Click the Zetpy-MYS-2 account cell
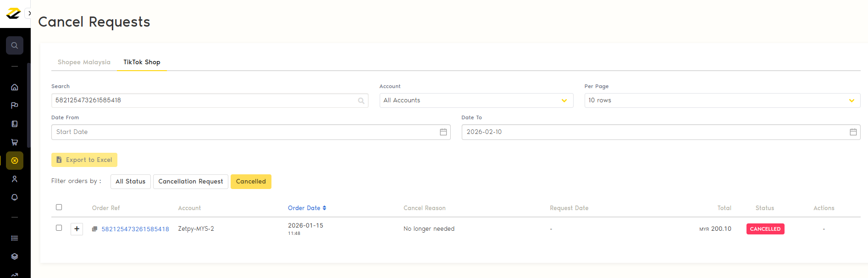This screenshot has height=278, width=868. click(x=196, y=229)
